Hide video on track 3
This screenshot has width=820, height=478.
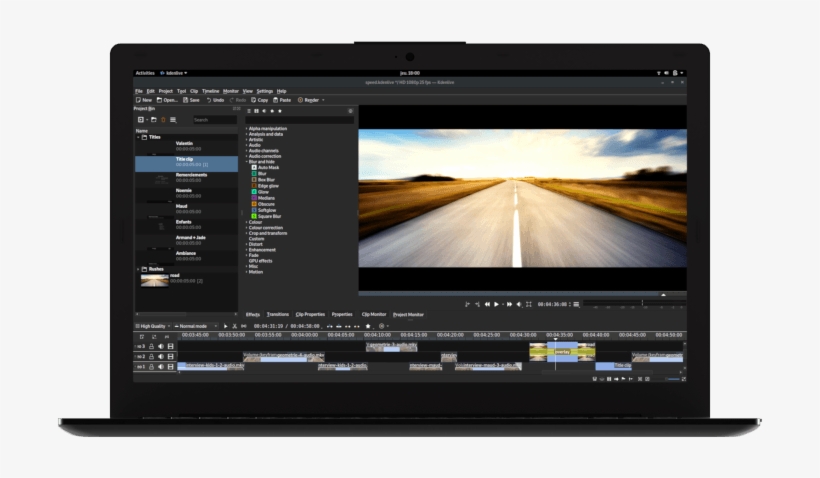170,347
